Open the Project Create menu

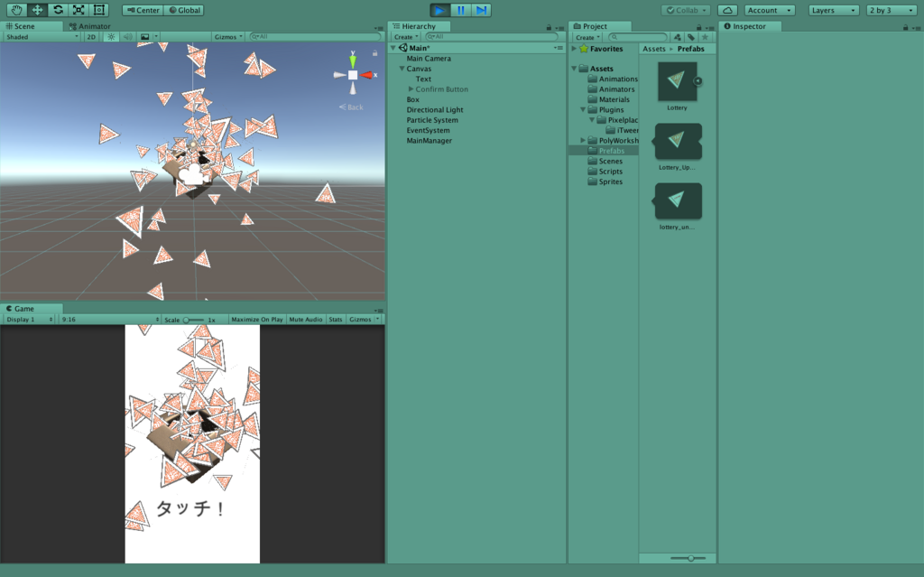(x=587, y=37)
